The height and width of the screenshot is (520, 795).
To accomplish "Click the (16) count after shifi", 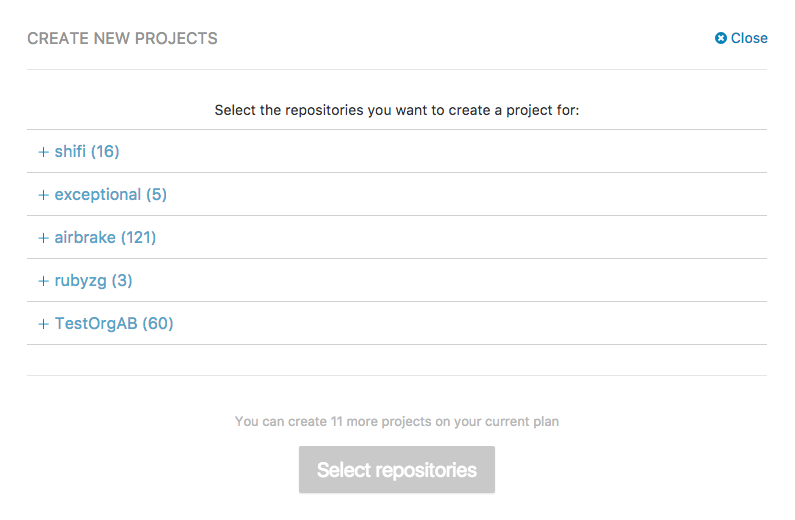I will pyautogui.click(x=105, y=152).
